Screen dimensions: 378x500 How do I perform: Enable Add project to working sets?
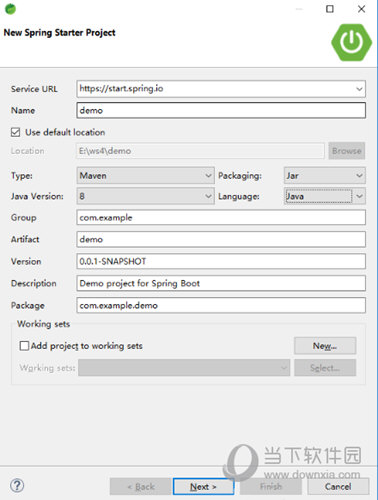pos(24,346)
